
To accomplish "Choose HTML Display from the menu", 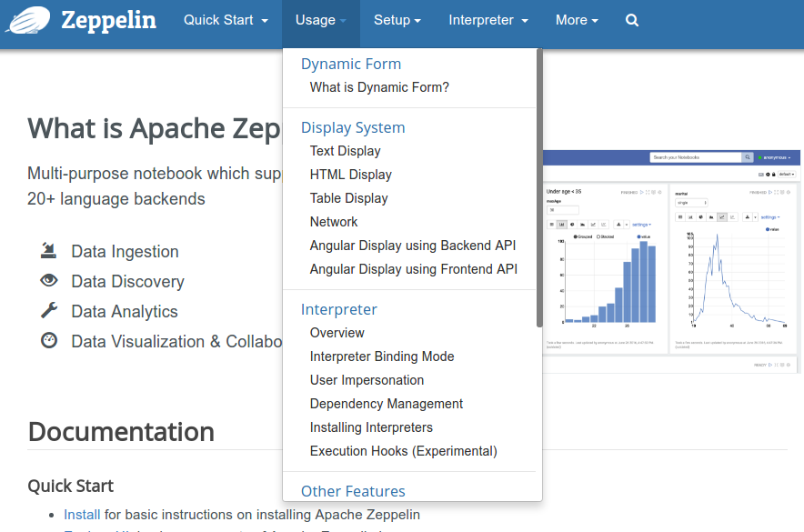I will coord(351,175).
